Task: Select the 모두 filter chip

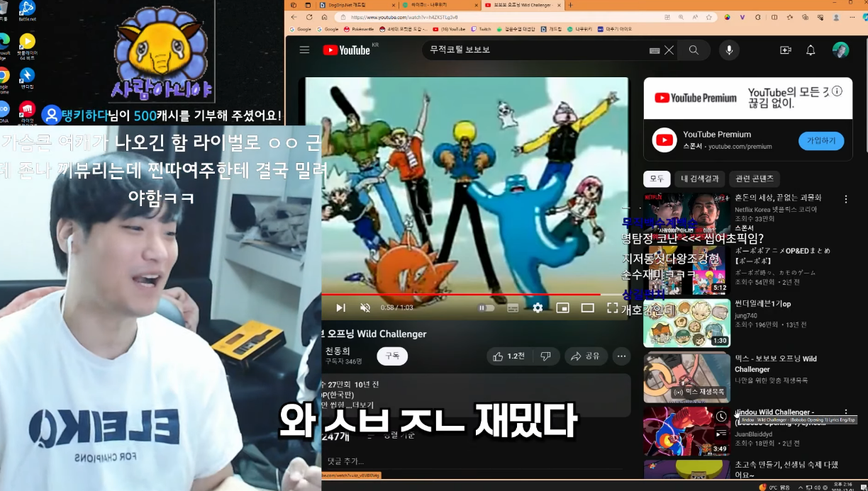Action: coord(657,179)
